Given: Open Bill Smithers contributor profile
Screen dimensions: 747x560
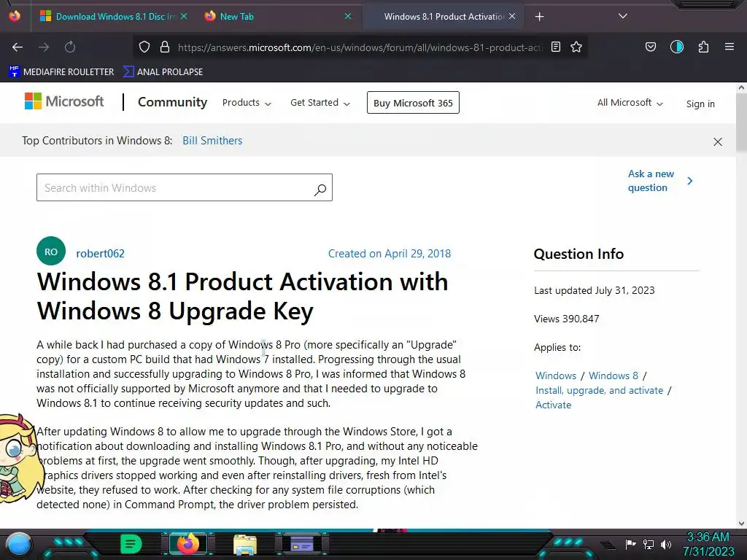Looking at the screenshot, I should coord(212,141).
